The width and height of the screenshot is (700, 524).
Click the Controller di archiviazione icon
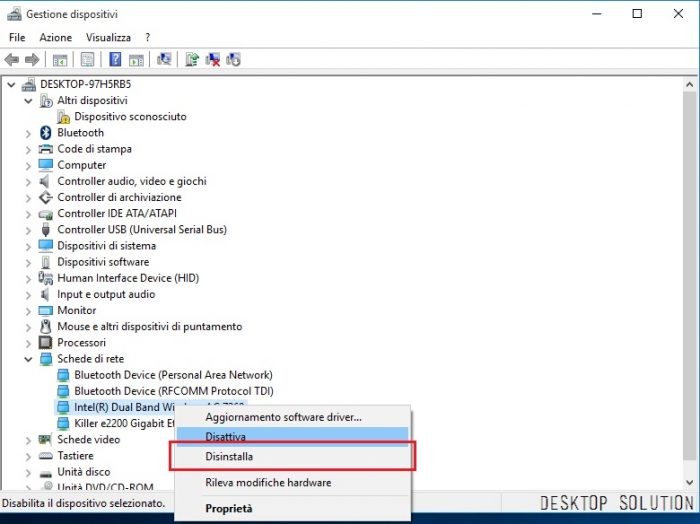tap(46, 197)
